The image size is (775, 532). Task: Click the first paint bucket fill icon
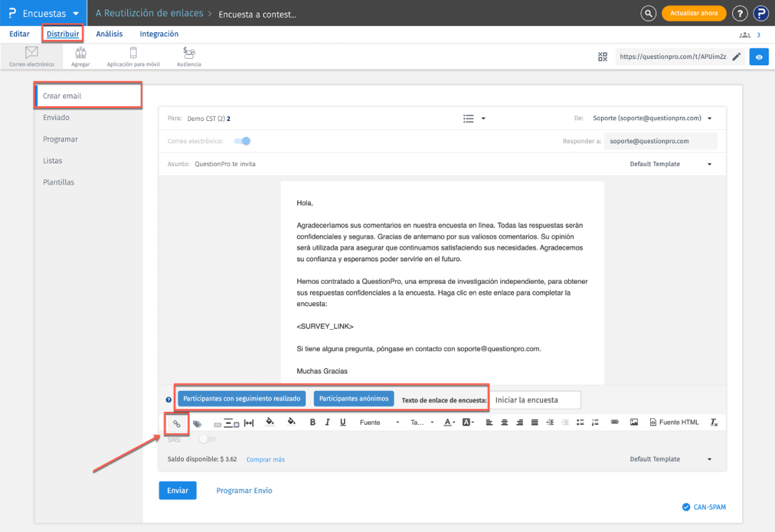[x=270, y=421]
